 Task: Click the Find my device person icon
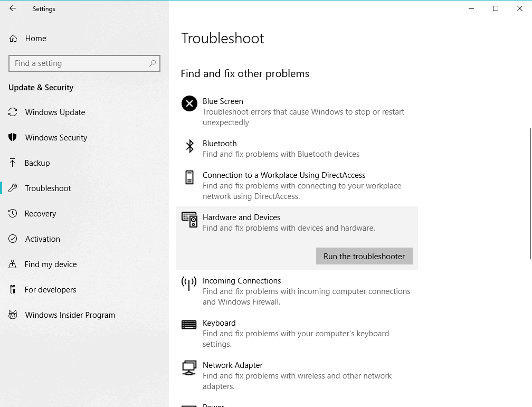13,264
